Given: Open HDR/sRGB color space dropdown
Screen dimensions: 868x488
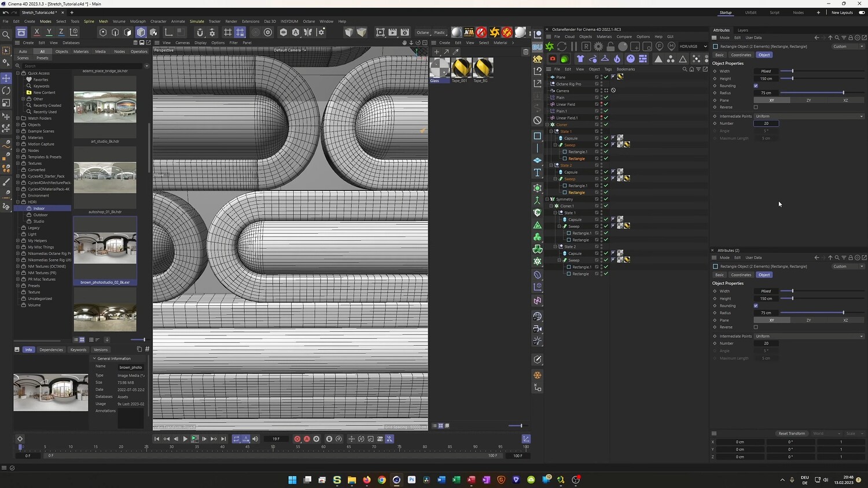Looking at the screenshot, I should click(693, 46).
